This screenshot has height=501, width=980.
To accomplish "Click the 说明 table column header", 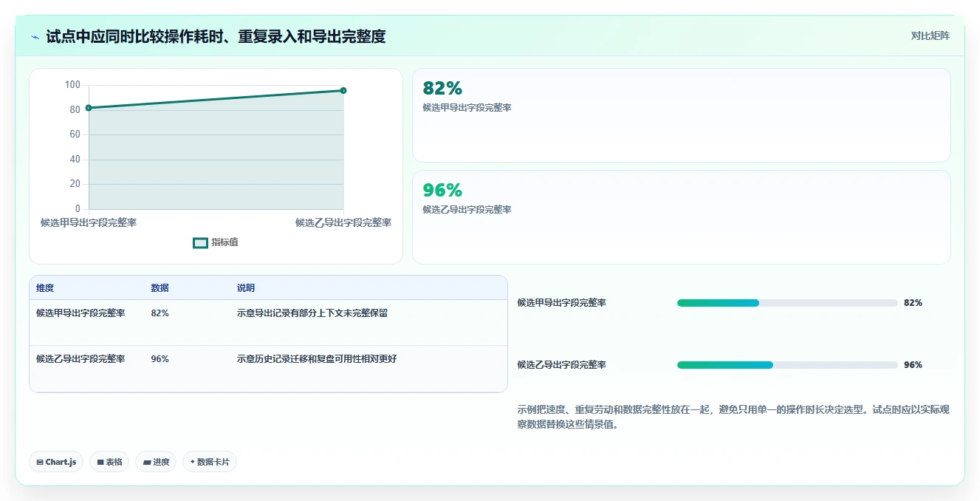I will pos(246,288).
